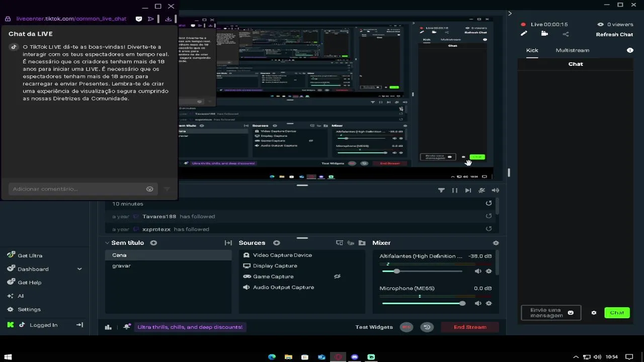Switch to the Kick chat tab
Screen dimensions: 644x362
tap(532, 50)
